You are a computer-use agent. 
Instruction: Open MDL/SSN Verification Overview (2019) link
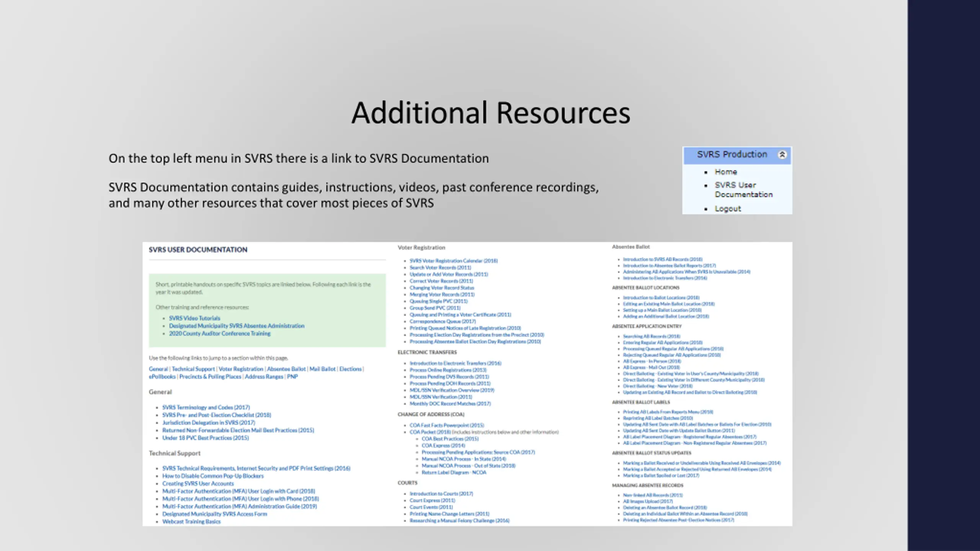[452, 390]
